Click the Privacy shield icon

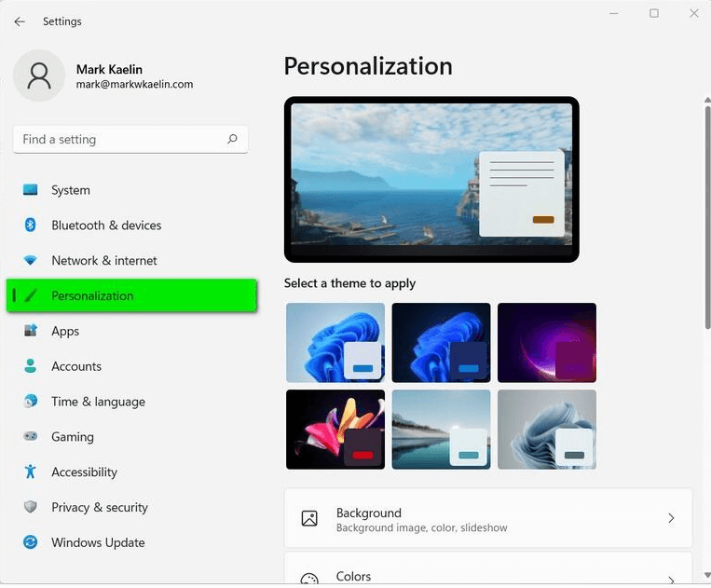31,506
